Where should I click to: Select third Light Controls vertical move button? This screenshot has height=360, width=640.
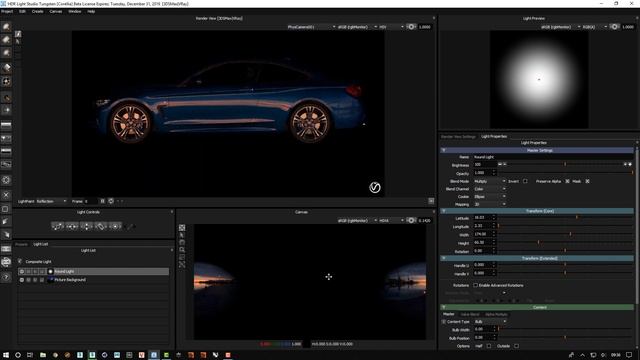point(87,226)
